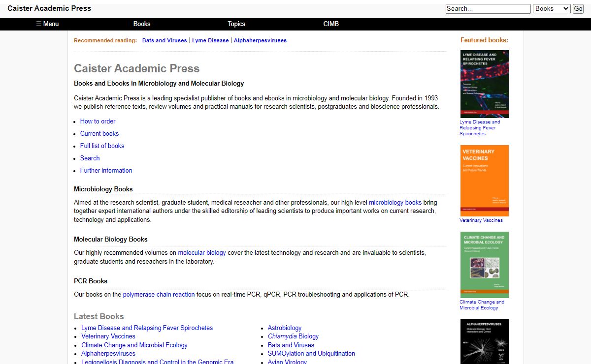Open the CIMB menu item
Viewport: 591px width, 364px height.
pyautogui.click(x=331, y=24)
